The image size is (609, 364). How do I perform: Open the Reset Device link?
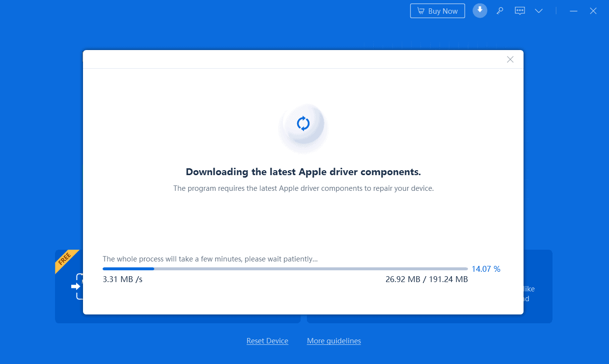point(267,341)
